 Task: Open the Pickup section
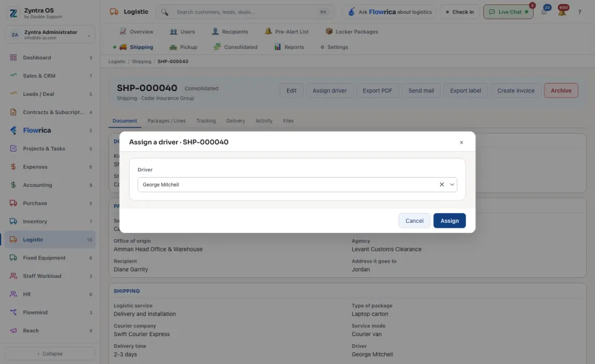point(183,47)
